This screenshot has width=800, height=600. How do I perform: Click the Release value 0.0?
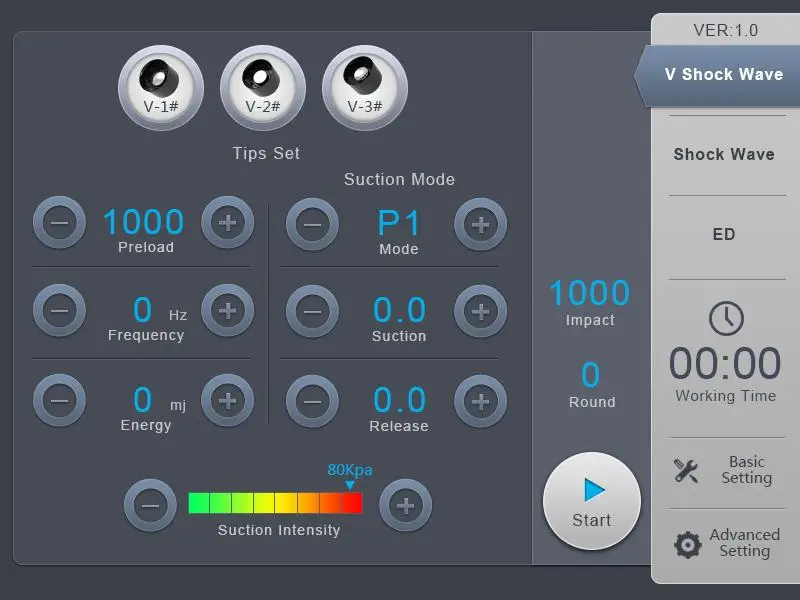pyautogui.click(x=399, y=399)
